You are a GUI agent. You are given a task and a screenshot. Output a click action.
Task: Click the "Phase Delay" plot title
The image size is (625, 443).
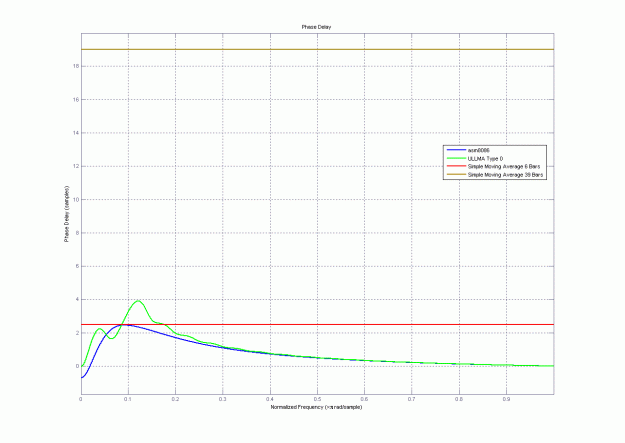click(316, 27)
